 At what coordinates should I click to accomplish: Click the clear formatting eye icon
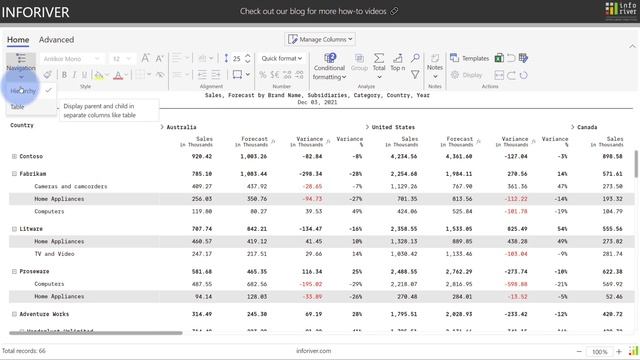point(160,75)
